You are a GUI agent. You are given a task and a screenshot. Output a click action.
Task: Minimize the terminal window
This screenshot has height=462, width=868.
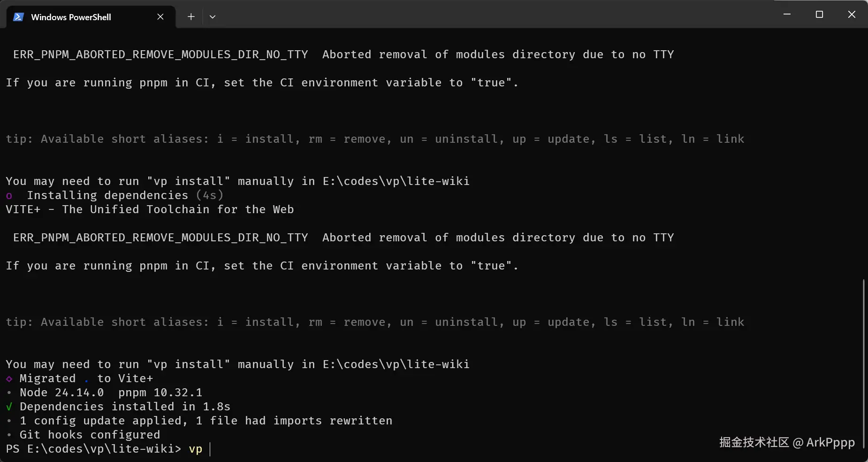point(787,15)
